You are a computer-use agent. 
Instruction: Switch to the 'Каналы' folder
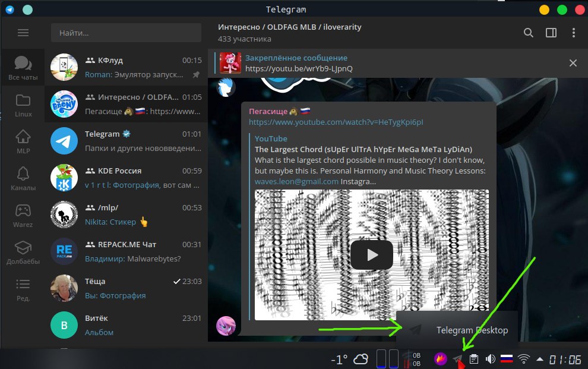point(23,178)
